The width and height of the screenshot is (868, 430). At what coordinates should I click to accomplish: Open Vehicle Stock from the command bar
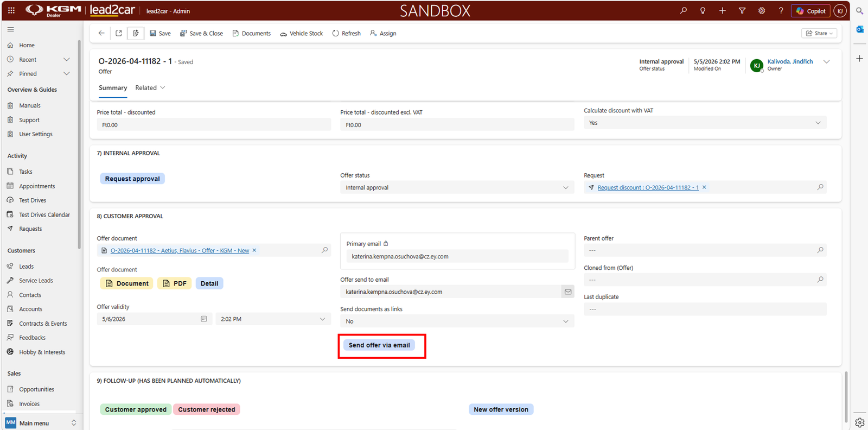(x=301, y=33)
